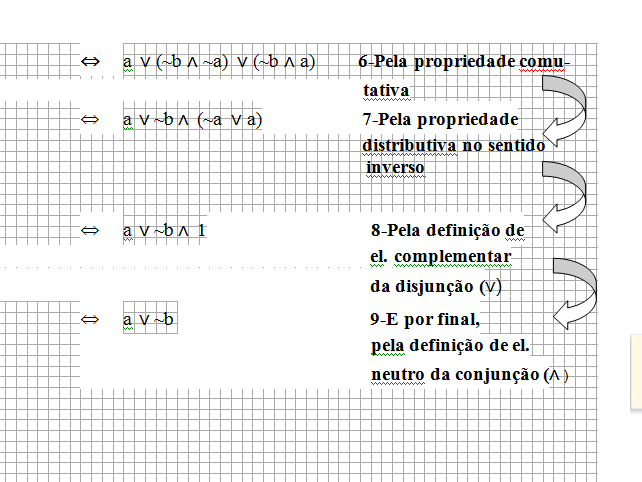Select the text box containing a ∨ ~b
Viewport: 642px width, 482px height.
coord(150,318)
